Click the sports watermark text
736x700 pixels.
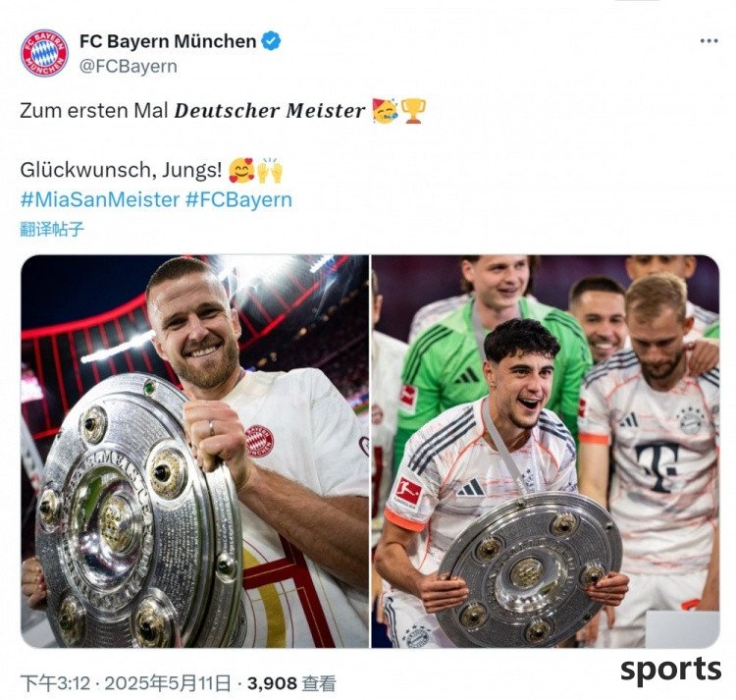coord(670,670)
